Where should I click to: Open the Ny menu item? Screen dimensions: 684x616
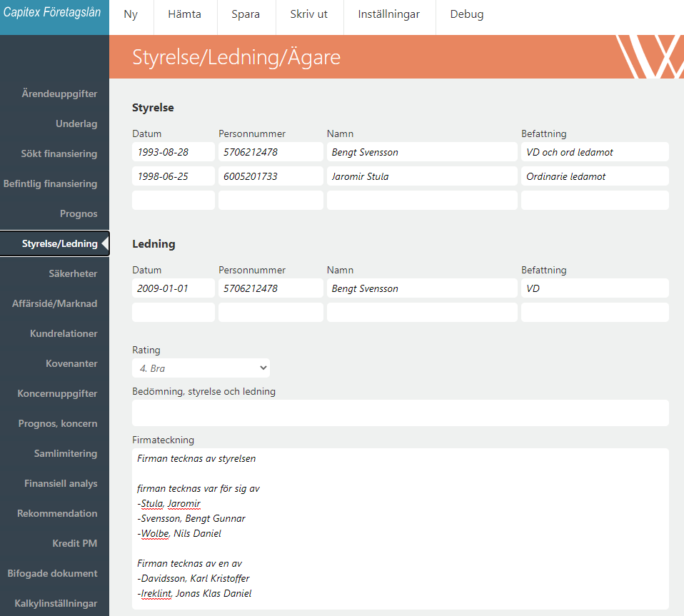coord(131,14)
